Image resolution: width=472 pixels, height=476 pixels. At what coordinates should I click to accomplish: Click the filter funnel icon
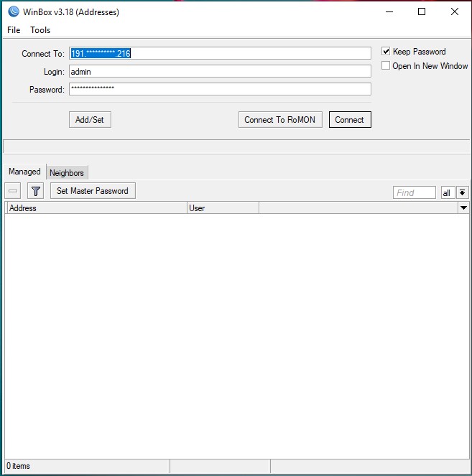(36, 191)
